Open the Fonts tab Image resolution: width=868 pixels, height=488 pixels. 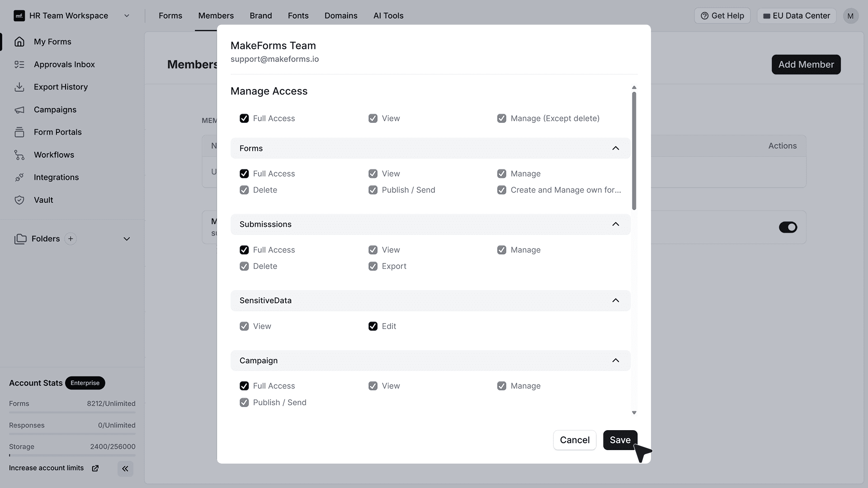tap(298, 16)
